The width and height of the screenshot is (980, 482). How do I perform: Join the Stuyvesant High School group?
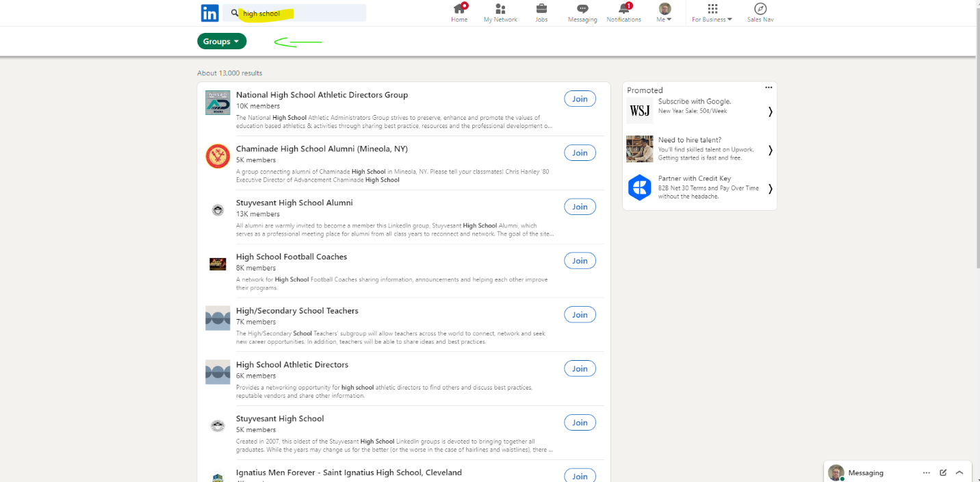[x=580, y=422]
